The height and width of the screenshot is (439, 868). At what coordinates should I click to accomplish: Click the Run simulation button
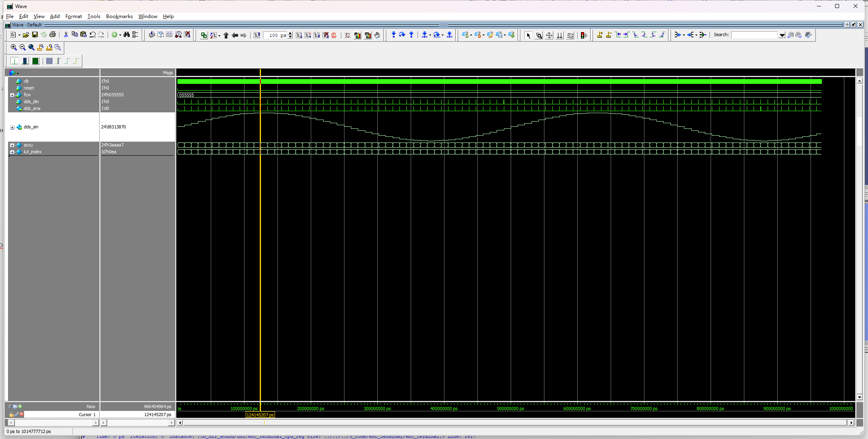pos(299,35)
